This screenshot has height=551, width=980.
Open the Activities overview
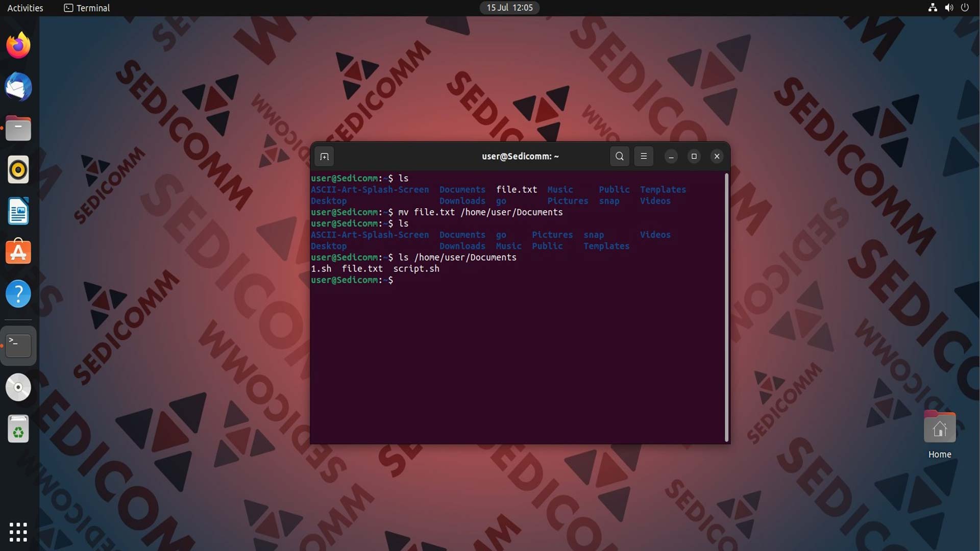25,8
